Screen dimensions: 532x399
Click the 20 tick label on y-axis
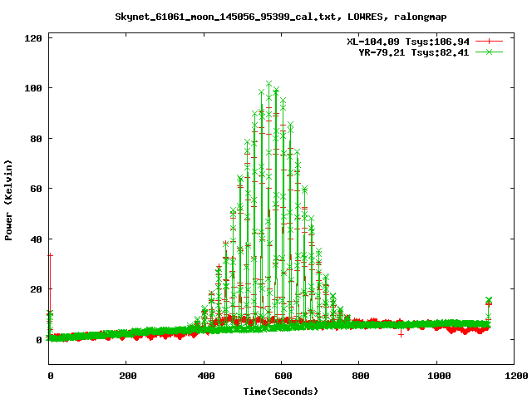37,289
